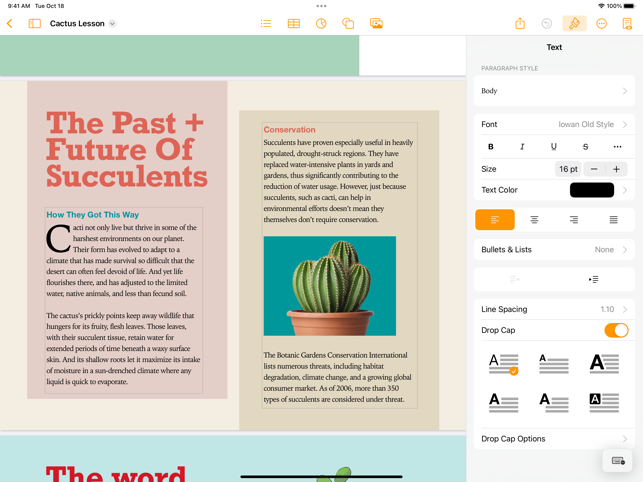Center-align the paragraph text
This screenshot has width=643, height=482.
coord(534,219)
